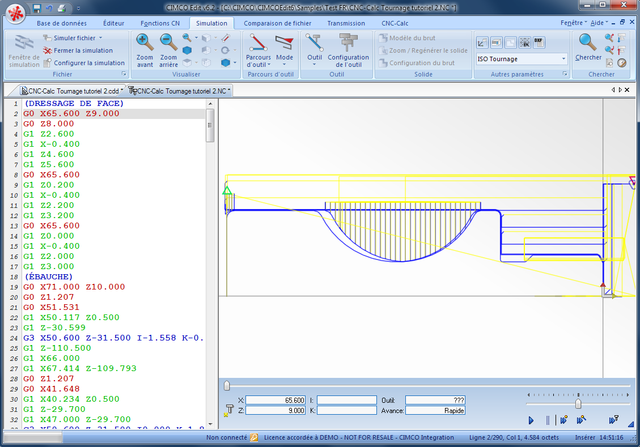Image resolution: width=640 pixels, height=447 pixels.
Task: Click the large Chercher magnifier icon
Action: point(587,42)
